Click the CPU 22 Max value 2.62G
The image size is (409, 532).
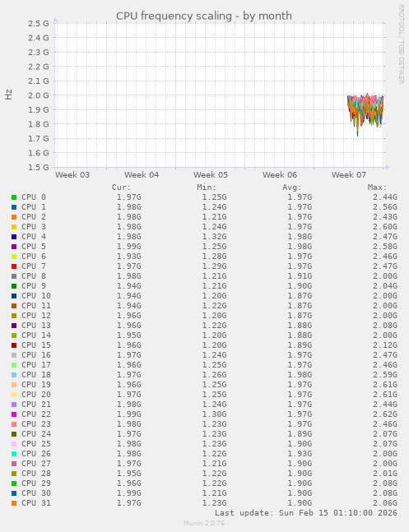pyautogui.click(x=385, y=414)
